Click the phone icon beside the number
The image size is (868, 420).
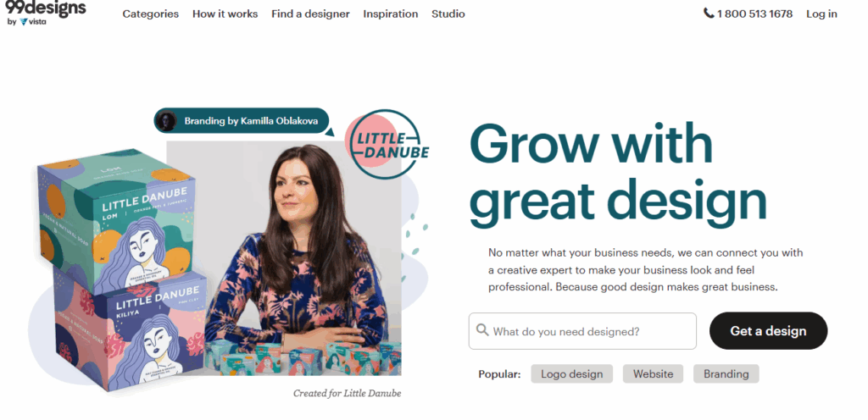[x=708, y=14]
